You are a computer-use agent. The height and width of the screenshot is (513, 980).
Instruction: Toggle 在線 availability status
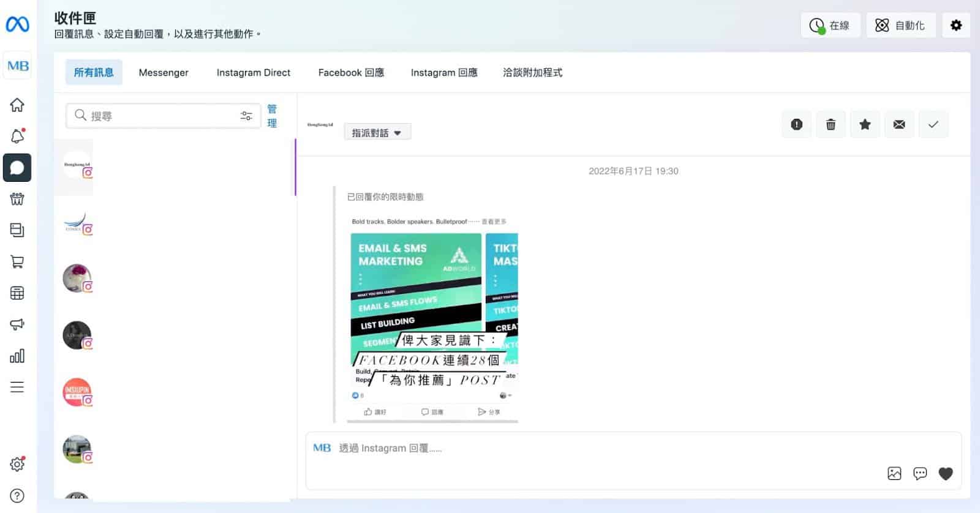[x=831, y=25]
